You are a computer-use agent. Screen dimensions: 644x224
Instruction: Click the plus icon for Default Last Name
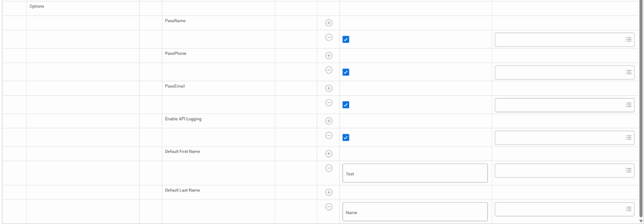pos(329,192)
